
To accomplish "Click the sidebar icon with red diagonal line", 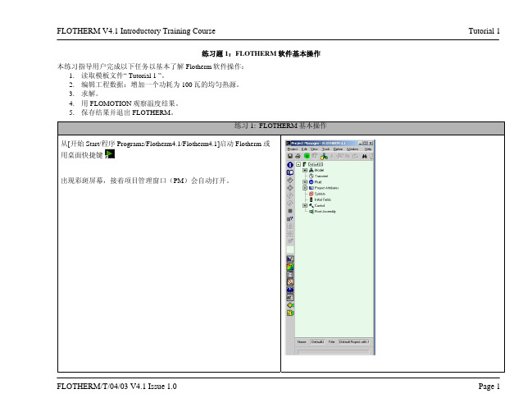I will click(x=290, y=282).
